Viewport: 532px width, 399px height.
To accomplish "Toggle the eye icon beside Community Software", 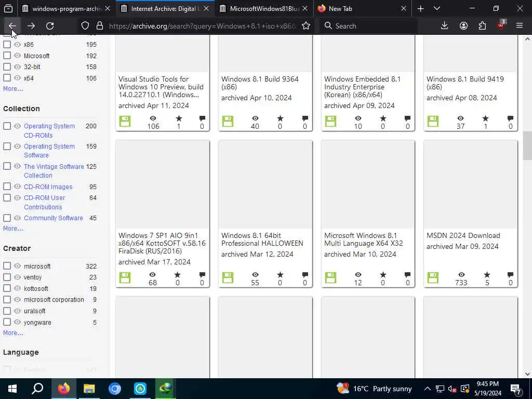I will pyautogui.click(x=17, y=218).
